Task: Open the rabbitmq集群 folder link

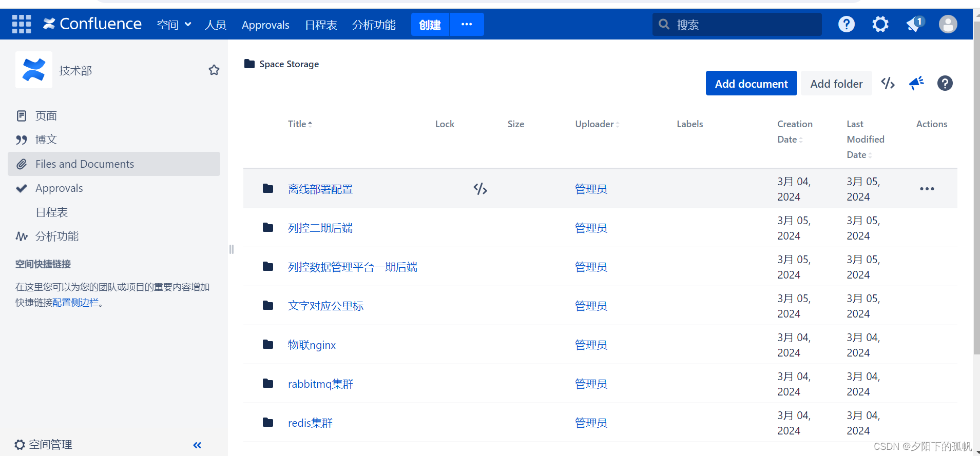Action: click(321, 384)
